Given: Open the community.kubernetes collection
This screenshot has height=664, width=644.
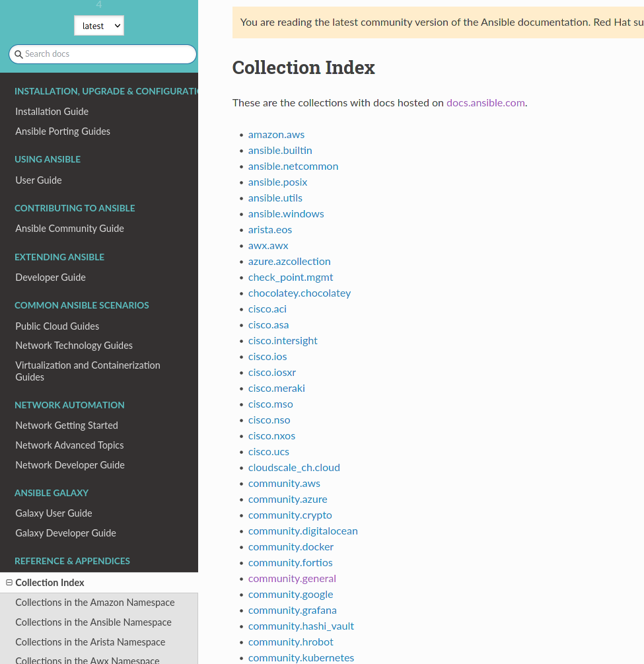Looking at the screenshot, I should (301, 658).
